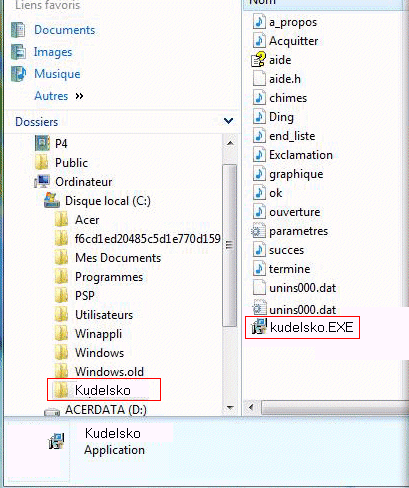
Task: Collapse the Dossiers pane arrow
Action: point(229,121)
